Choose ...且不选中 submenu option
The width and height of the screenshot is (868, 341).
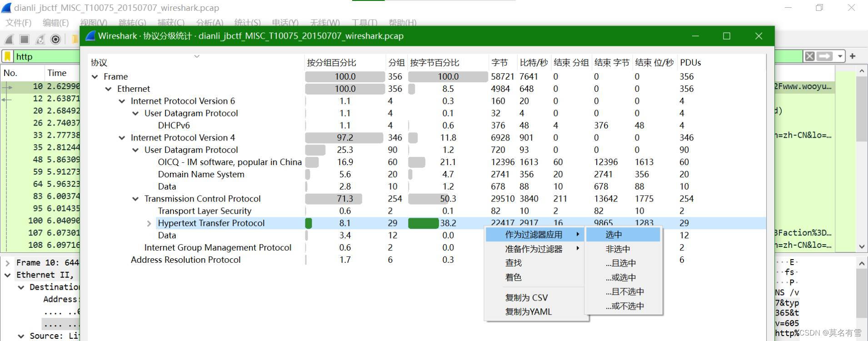pyautogui.click(x=623, y=291)
